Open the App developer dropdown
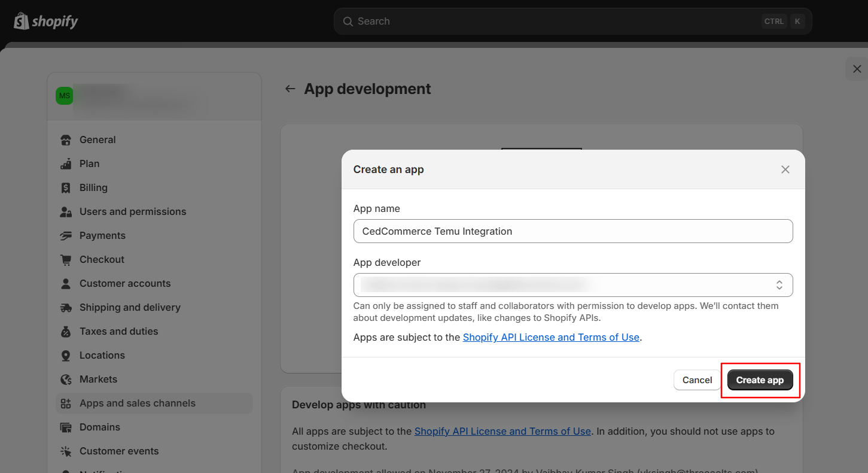868x473 pixels. point(573,285)
